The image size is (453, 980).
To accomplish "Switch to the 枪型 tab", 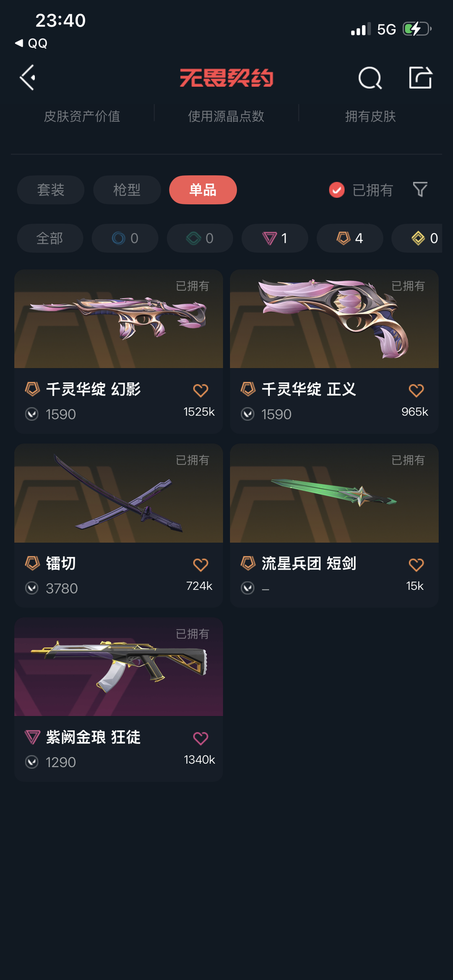I will 127,190.
